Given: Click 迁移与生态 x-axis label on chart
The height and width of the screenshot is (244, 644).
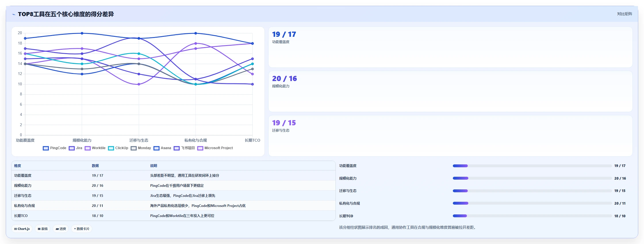Looking at the screenshot, I should pos(139,140).
